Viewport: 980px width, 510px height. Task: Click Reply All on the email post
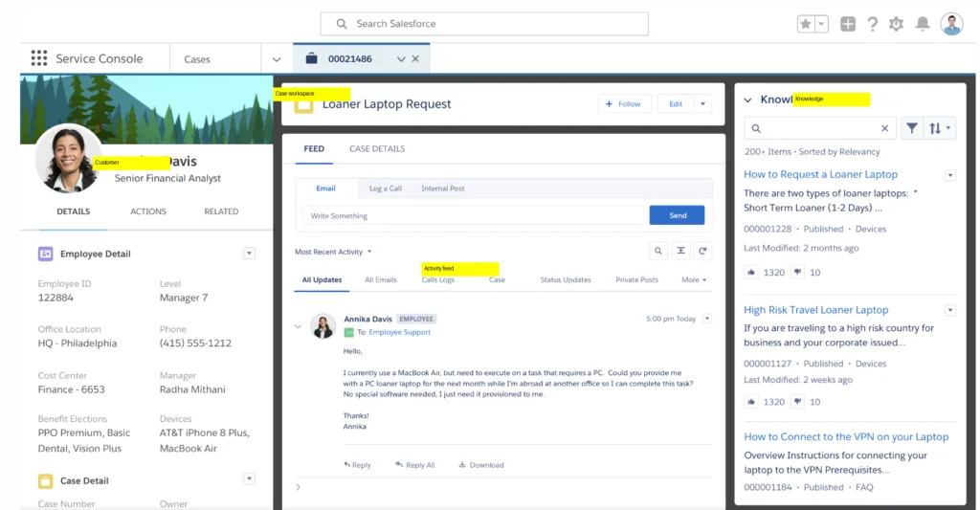point(415,465)
